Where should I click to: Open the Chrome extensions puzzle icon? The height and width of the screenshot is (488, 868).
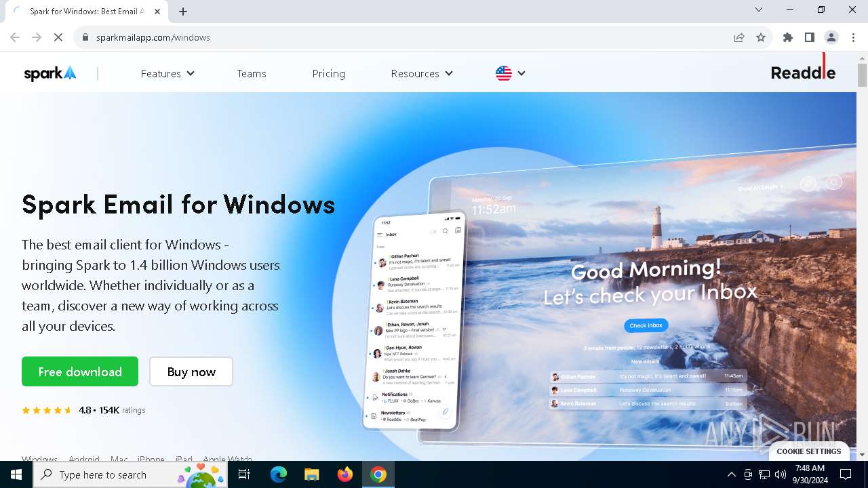click(788, 37)
